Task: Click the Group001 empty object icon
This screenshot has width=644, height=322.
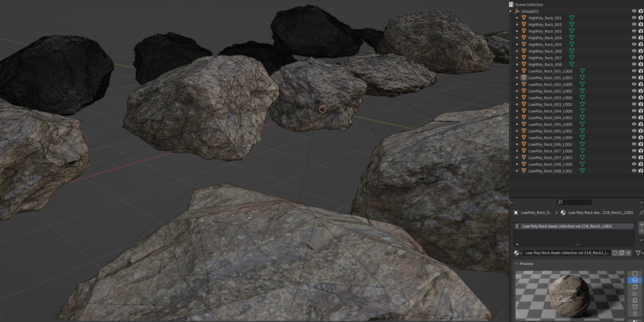Action: pyautogui.click(x=517, y=11)
